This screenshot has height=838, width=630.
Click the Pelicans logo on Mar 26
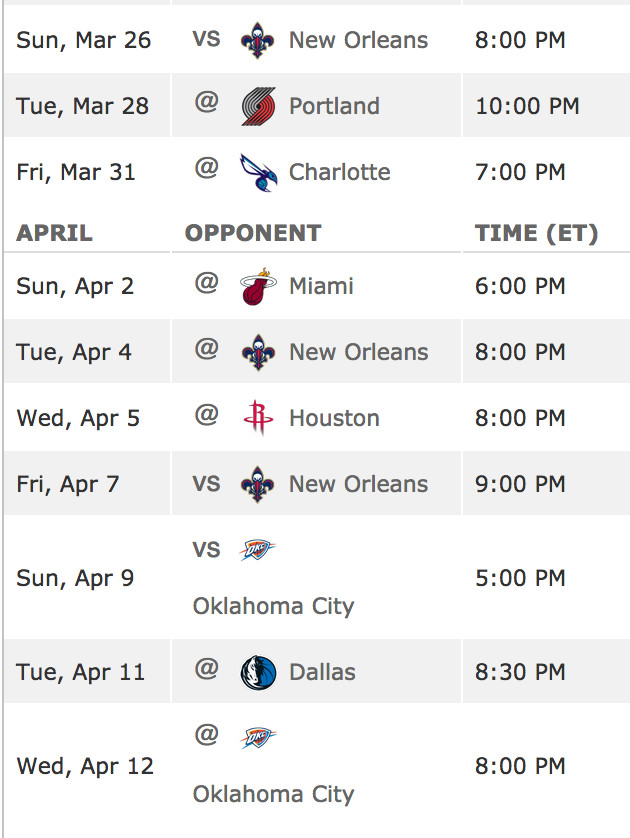[258, 41]
